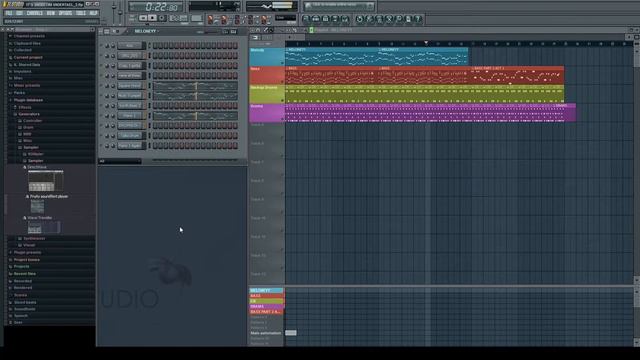Click first round icon after the mixer shortcut
The height and width of the screenshot is (360, 640).
pyautogui.click(x=359, y=19)
